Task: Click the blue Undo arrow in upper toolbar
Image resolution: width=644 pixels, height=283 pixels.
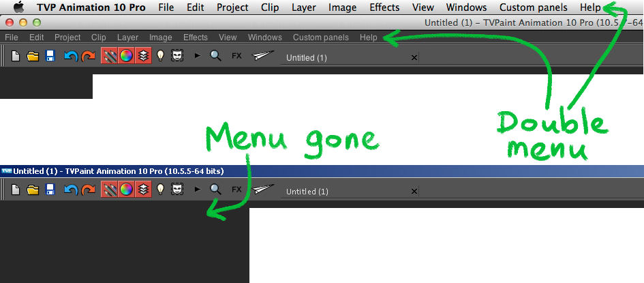Action: (71, 56)
